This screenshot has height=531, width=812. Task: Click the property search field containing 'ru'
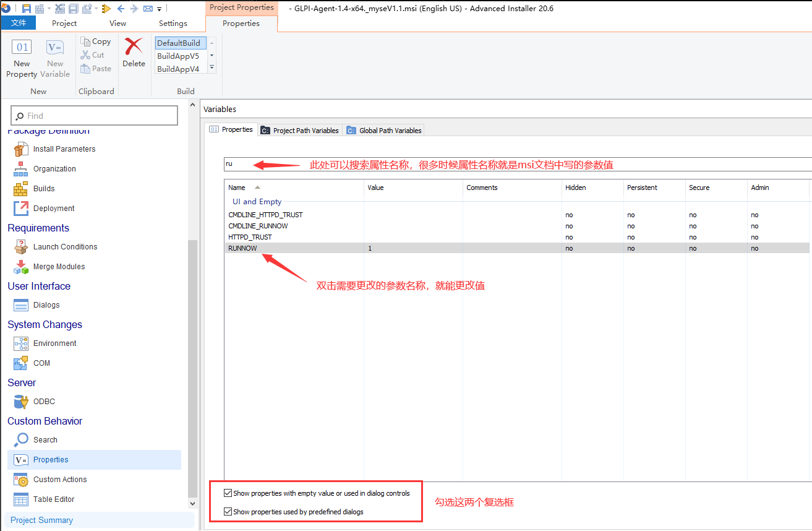[x=518, y=164]
